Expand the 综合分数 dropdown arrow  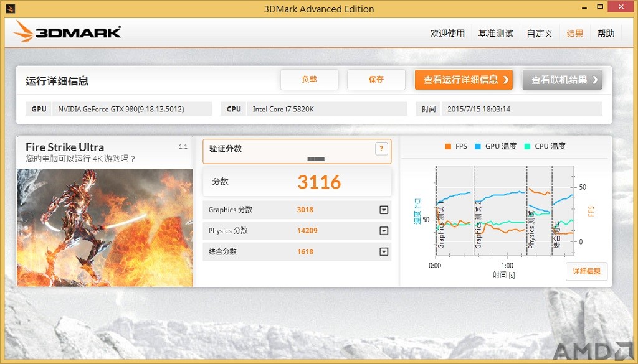click(384, 252)
